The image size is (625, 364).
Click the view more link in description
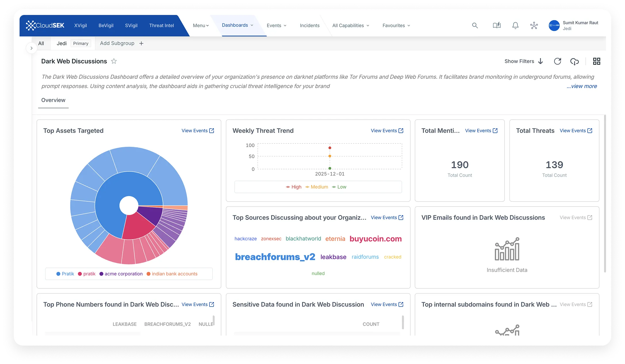(582, 86)
